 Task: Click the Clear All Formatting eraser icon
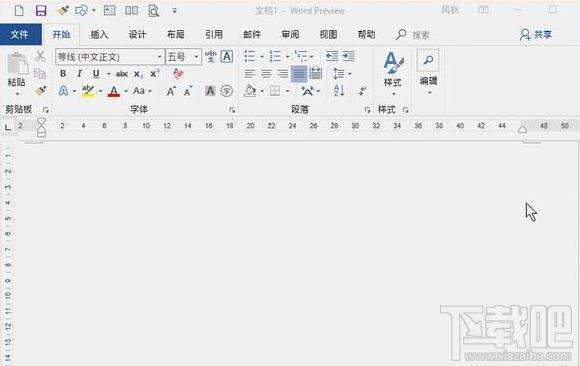point(178,73)
